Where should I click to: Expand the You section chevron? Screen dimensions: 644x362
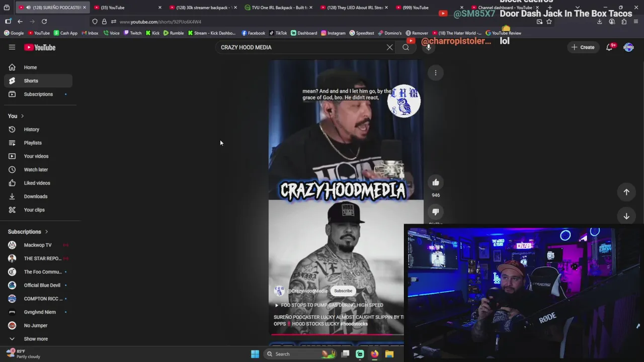[x=22, y=116]
